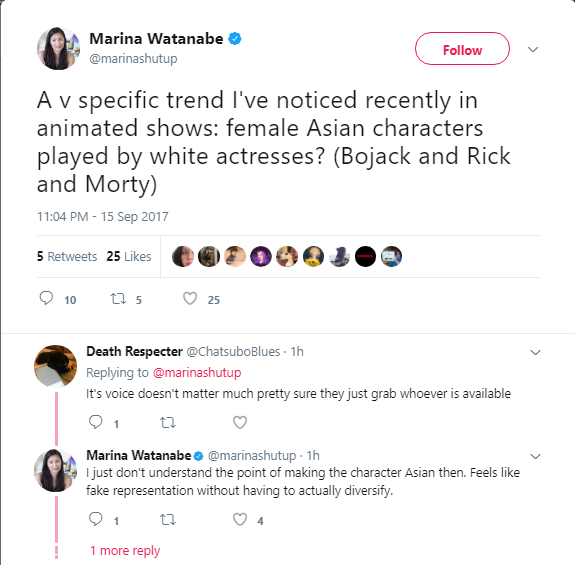Show the 1 more reply link

tap(125, 551)
